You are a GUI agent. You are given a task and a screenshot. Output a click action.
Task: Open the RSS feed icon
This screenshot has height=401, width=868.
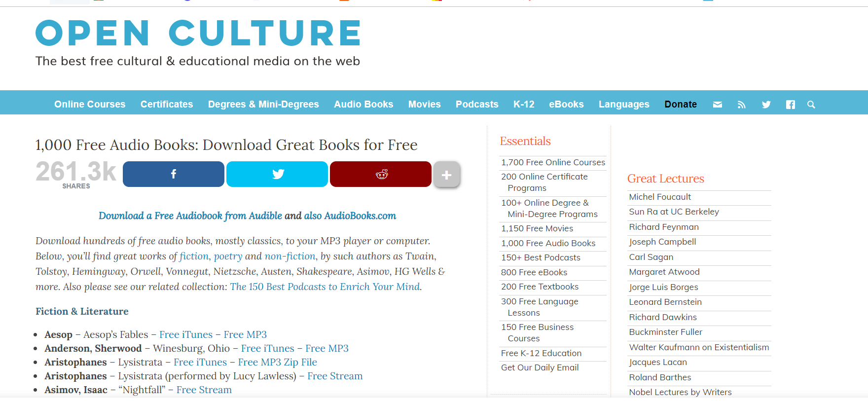[741, 105]
